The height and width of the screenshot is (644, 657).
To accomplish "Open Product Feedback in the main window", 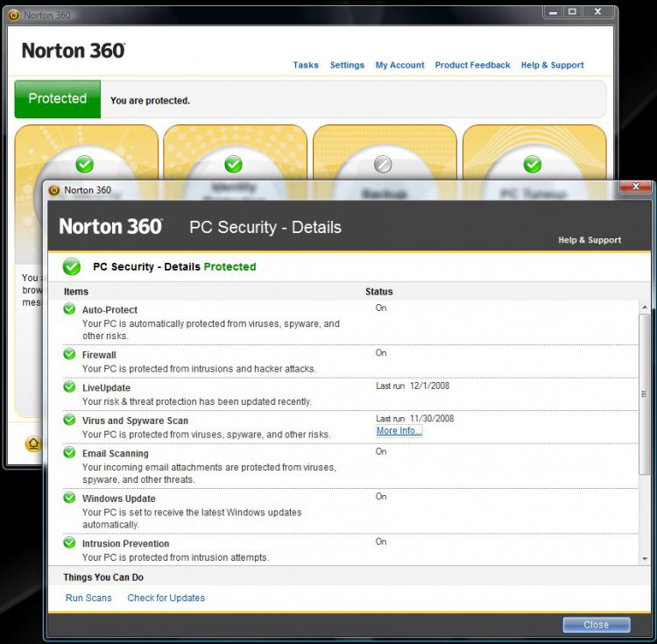I will pos(473,65).
